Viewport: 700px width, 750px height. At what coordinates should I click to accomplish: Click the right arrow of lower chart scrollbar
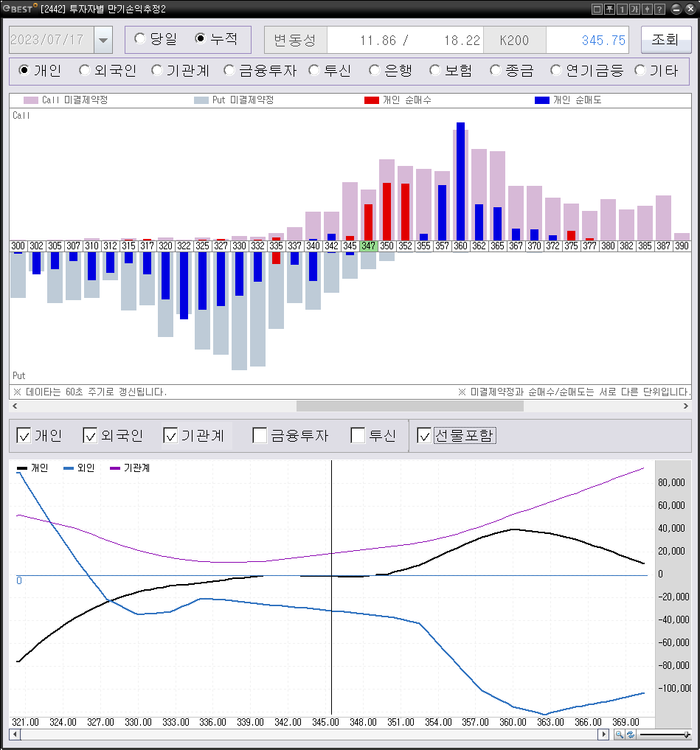[x=603, y=735]
